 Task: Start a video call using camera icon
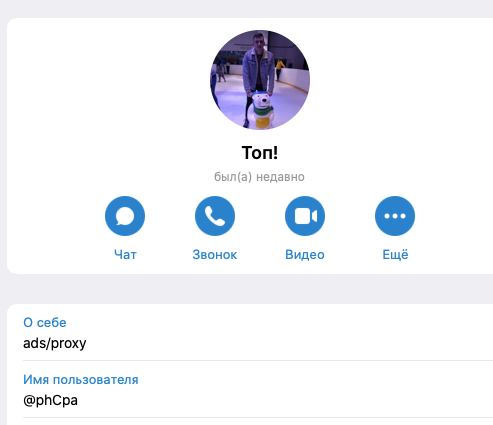pyautogui.click(x=305, y=216)
